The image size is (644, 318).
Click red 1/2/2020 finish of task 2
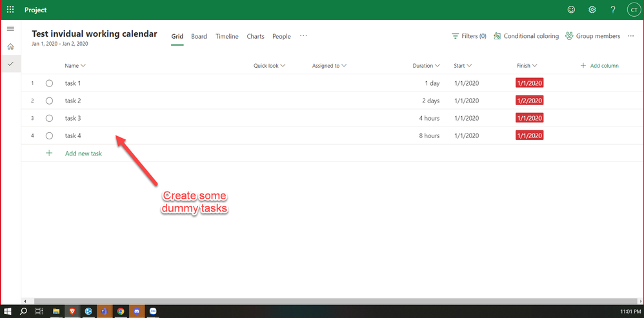point(529,101)
